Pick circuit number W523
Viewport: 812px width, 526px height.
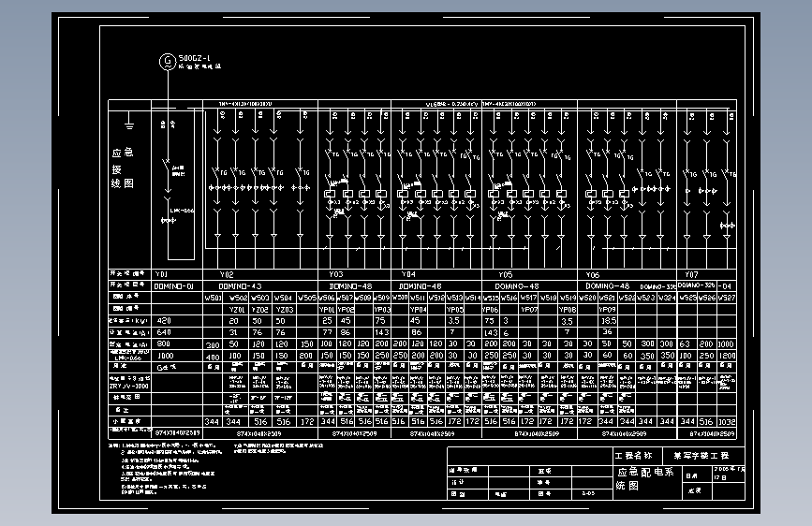(x=646, y=298)
